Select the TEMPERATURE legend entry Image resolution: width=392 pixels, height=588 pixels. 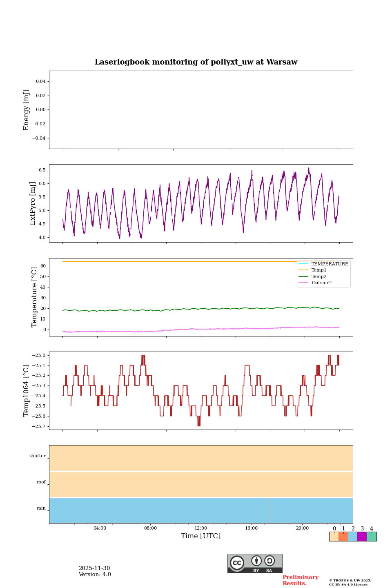(x=330, y=264)
